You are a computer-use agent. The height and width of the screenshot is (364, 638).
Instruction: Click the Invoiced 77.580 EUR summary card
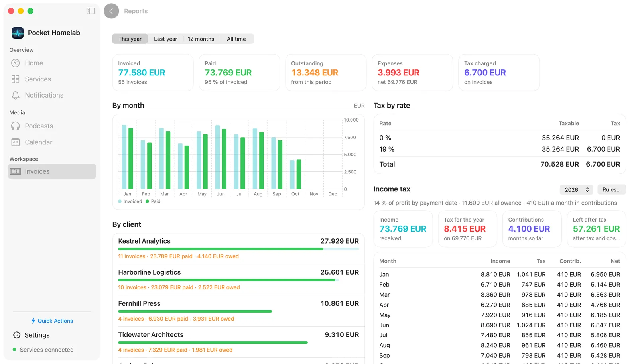pyautogui.click(x=153, y=73)
